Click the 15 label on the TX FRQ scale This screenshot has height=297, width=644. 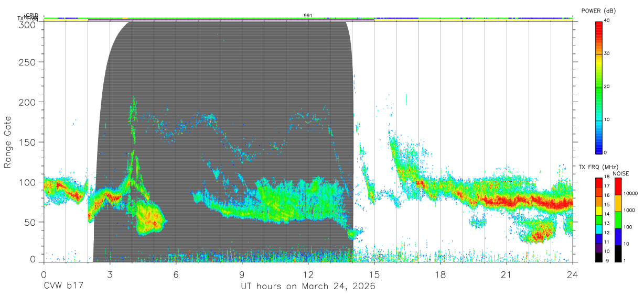pyautogui.click(x=607, y=204)
